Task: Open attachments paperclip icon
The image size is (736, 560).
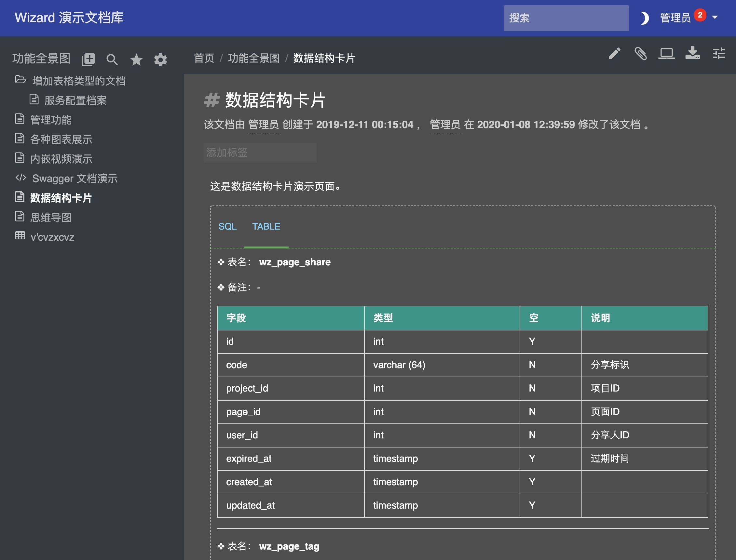Action: click(640, 53)
